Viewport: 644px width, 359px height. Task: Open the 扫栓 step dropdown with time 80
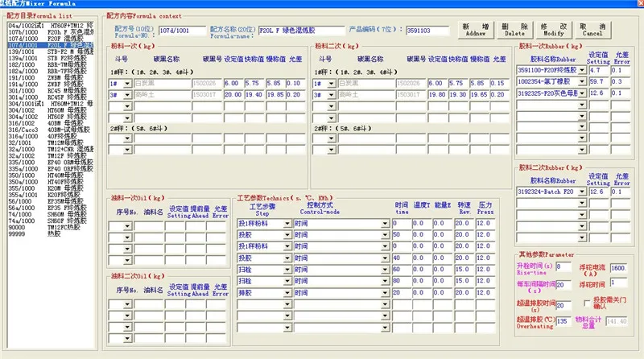[287, 282]
